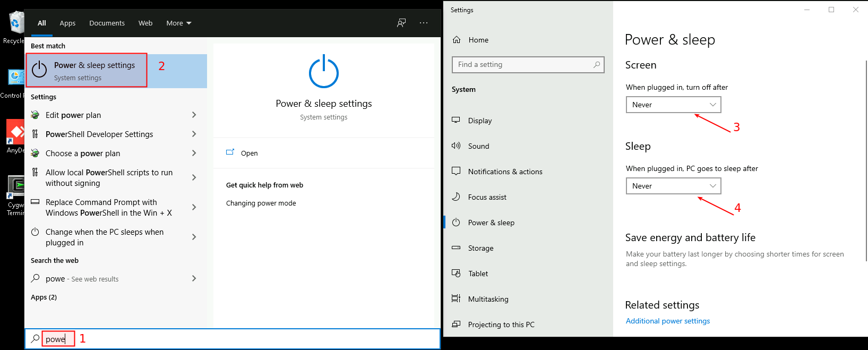Screen dimensions: 868x350
Task: Click the Home icon in Settings sidebar
Action: [457, 40]
